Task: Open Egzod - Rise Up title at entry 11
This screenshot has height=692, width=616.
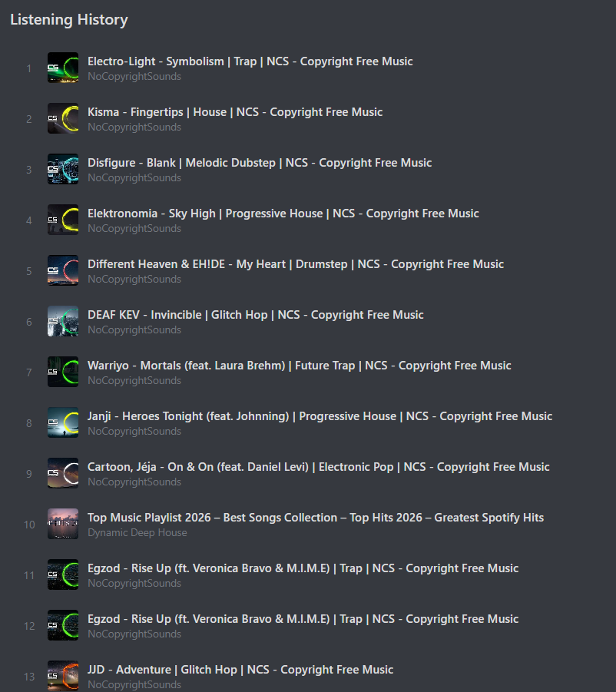Action: [303, 568]
